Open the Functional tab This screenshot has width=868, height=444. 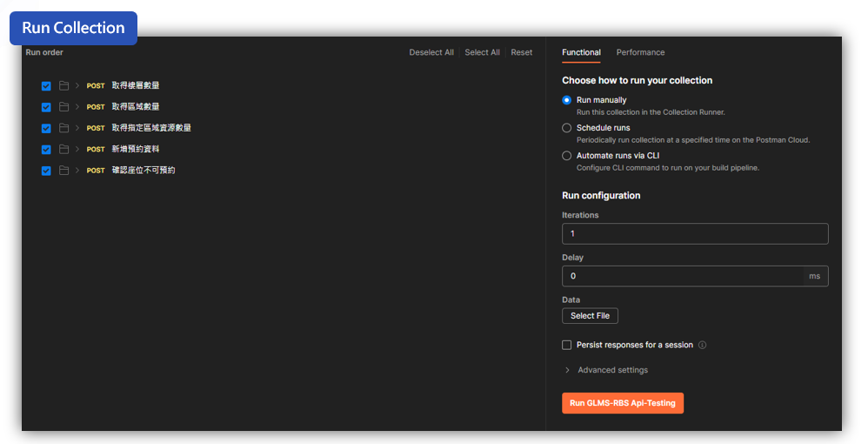point(581,52)
